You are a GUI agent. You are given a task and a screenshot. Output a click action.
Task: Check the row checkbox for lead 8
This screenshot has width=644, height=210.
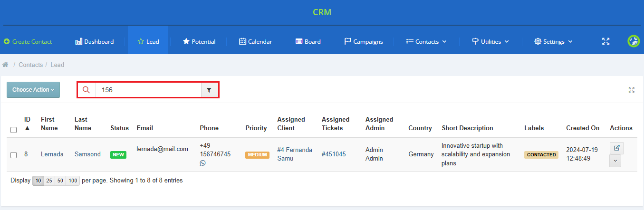tap(14, 155)
